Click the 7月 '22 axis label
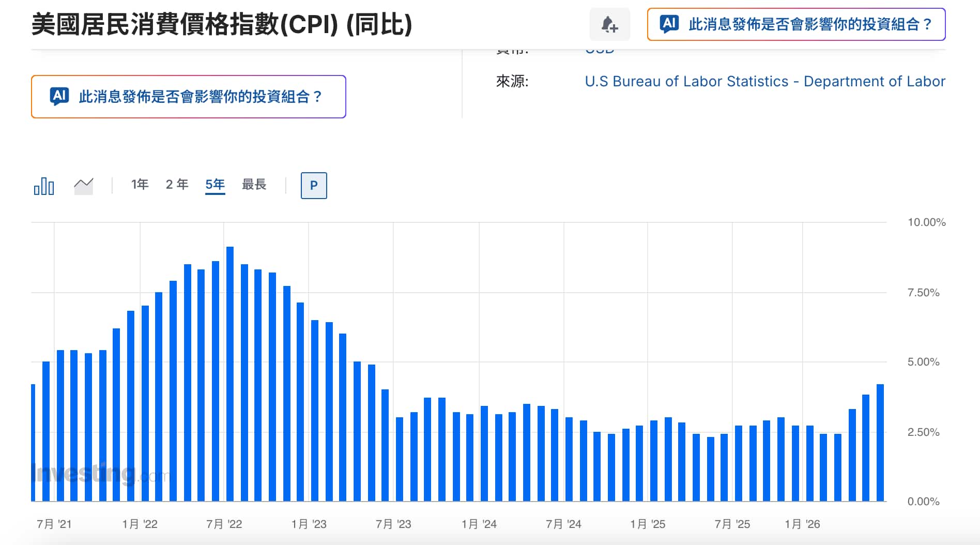This screenshot has height=545, width=980. click(224, 524)
